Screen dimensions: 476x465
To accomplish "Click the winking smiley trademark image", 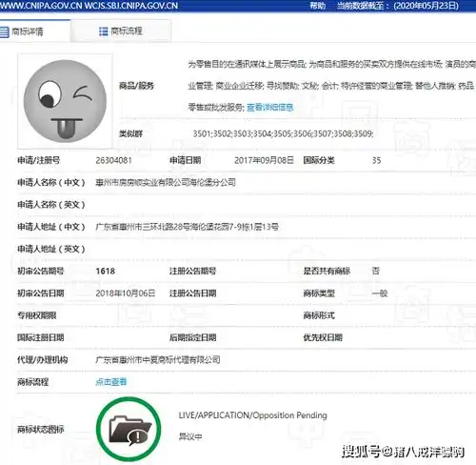I will 65,101.
